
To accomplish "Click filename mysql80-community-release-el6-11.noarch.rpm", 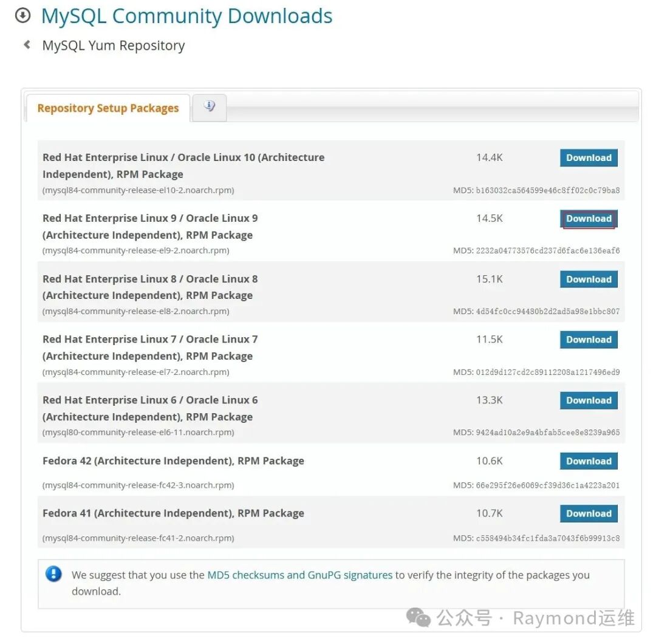I will (x=138, y=432).
